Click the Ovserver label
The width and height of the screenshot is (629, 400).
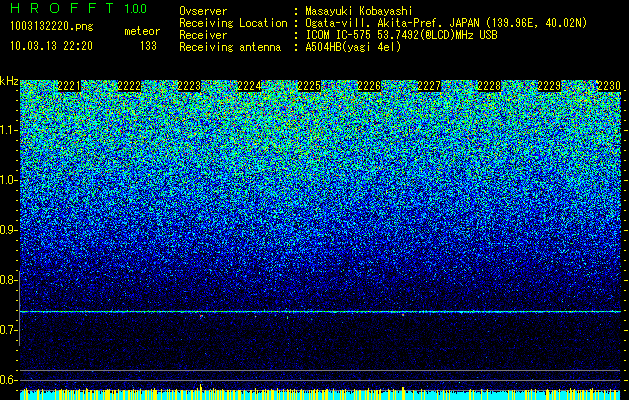[x=203, y=12]
